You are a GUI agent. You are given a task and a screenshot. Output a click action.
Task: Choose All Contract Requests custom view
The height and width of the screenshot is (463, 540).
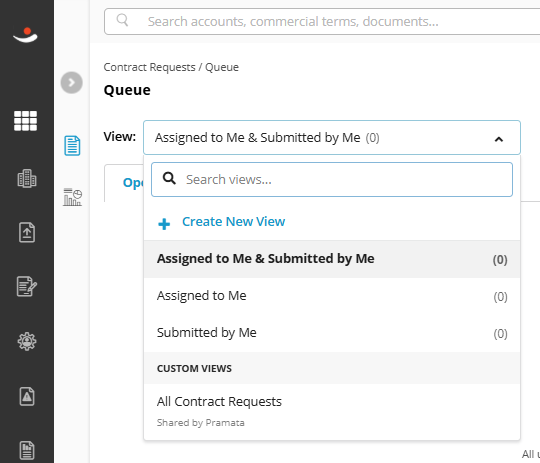[x=332, y=411]
